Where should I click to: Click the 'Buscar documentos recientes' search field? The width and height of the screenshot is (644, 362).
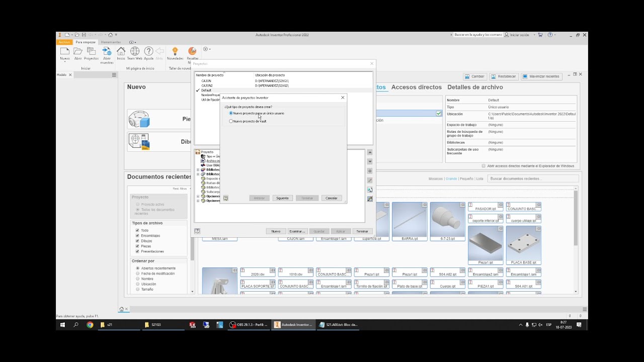[533, 178]
